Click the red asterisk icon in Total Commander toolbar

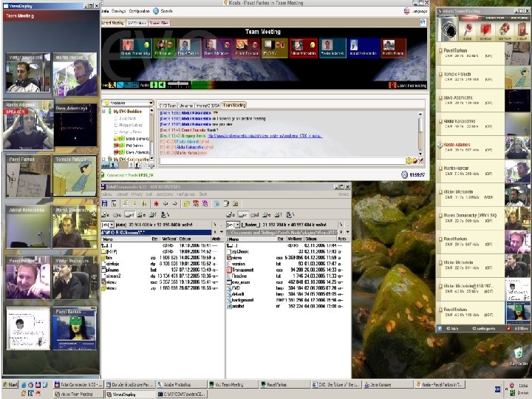point(156,204)
